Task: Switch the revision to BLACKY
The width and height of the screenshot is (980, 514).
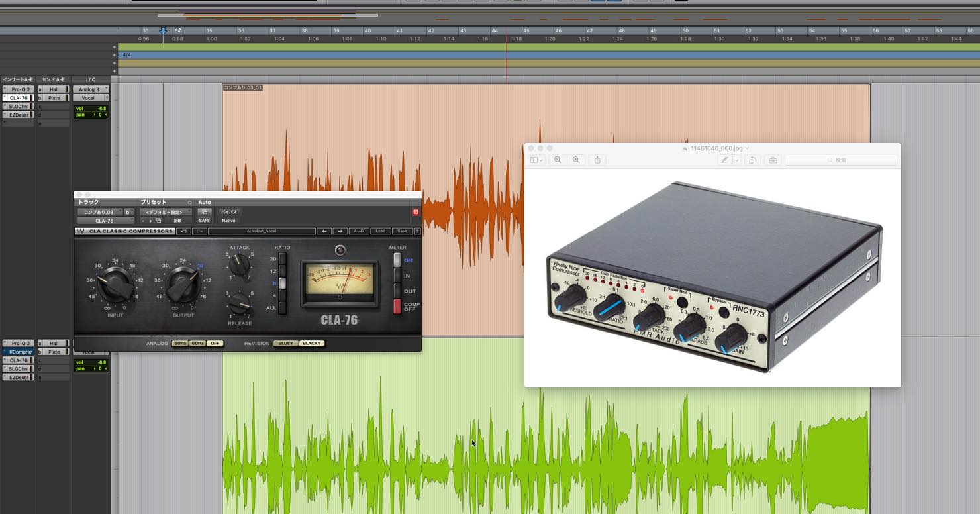Action: click(x=311, y=343)
